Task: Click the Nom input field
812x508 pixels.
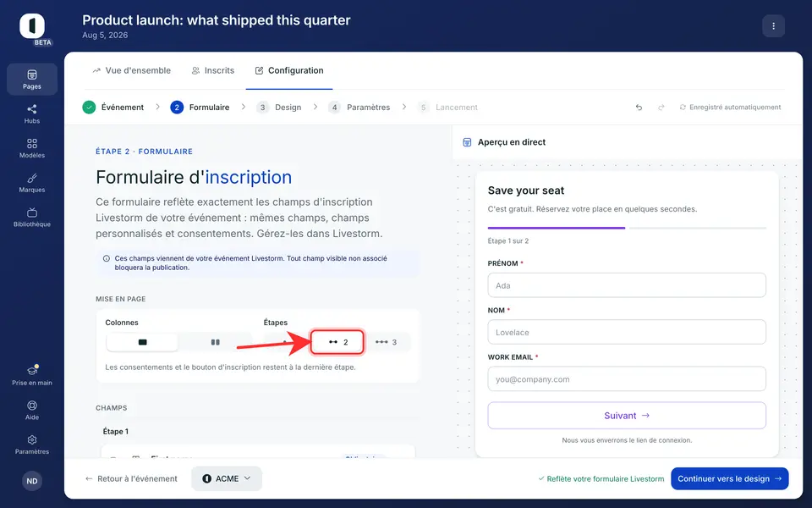Action: 627,332
